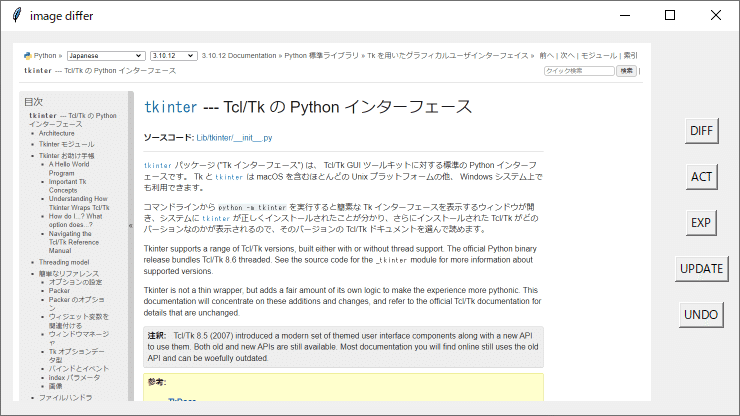Open the Japanese language dropdown
Image resolution: width=740 pixels, height=416 pixels.
tap(105, 56)
